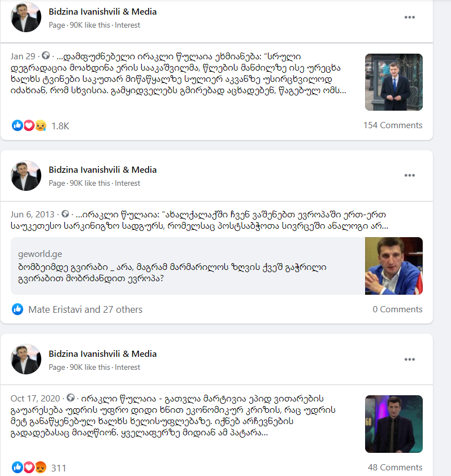Click the Like reaction icon beside the 1.8K count
Image resolution: width=451 pixels, height=476 pixels.
coord(18,125)
